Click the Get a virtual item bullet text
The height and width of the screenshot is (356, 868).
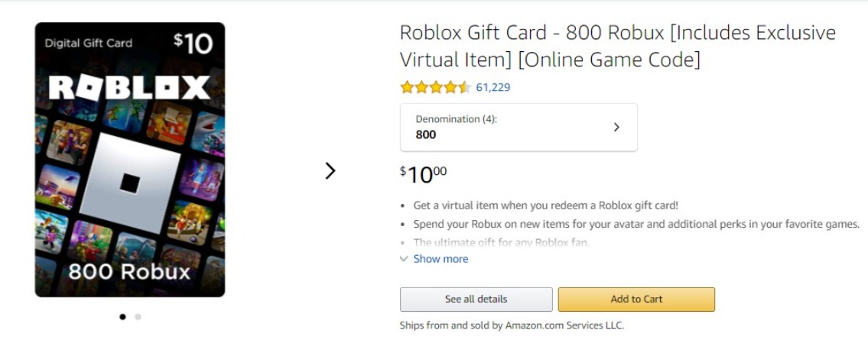(x=545, y=206)
